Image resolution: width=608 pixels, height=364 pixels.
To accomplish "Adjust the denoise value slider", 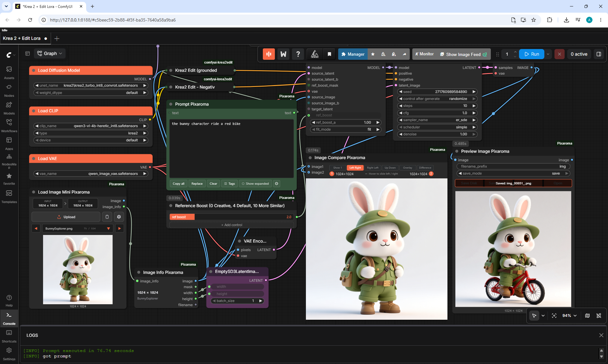I will tap(437, 134).
